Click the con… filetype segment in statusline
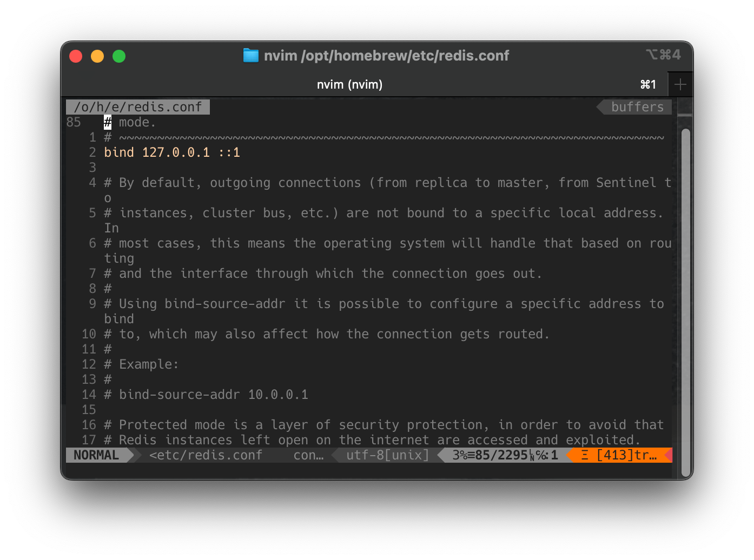This screenshot has width=754, height=560. click(x=308, y=455)
